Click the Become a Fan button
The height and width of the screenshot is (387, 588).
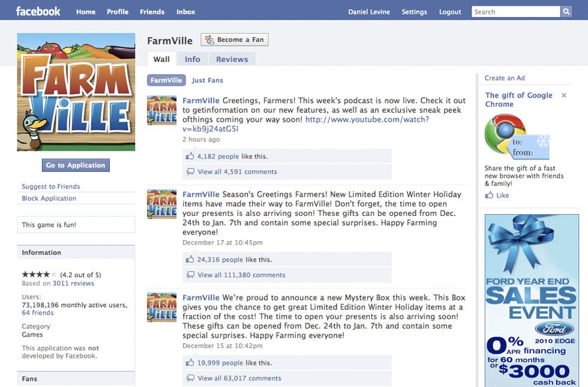[235, 40]
